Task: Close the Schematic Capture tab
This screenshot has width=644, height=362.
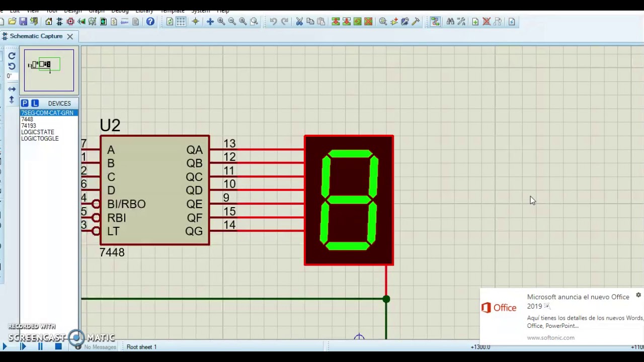Action: tap(70, 36)
